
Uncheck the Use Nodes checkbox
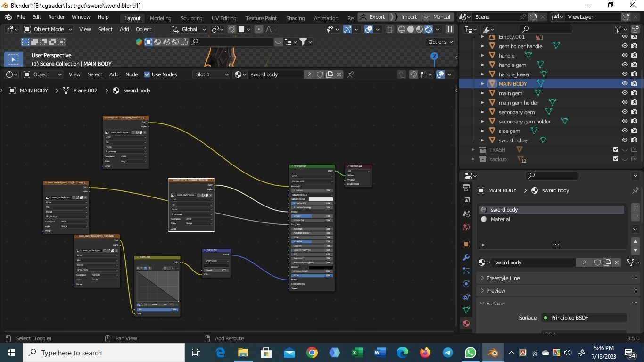(x=147, y=74)
